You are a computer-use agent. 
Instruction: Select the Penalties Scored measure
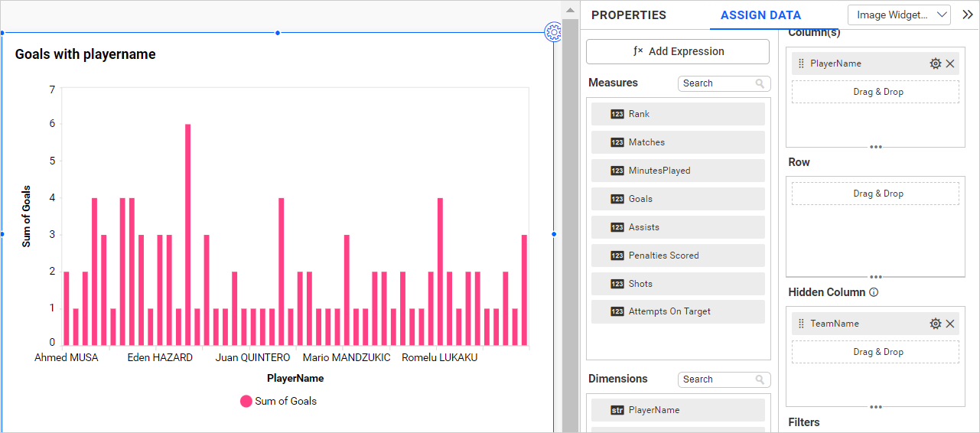[678, 256]
